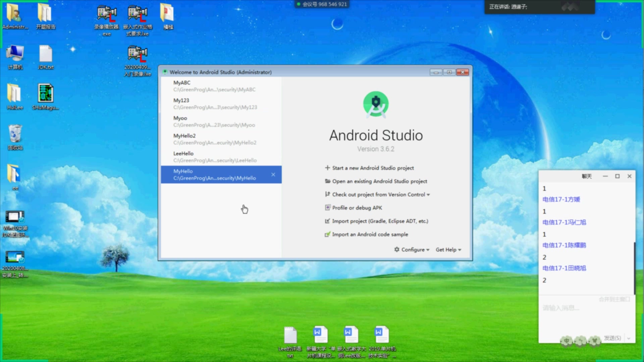Image resolution: width=644 pixels, height=362 pixels.
Task: Start a new Android Studio project
Action: (x=369, y=168)
